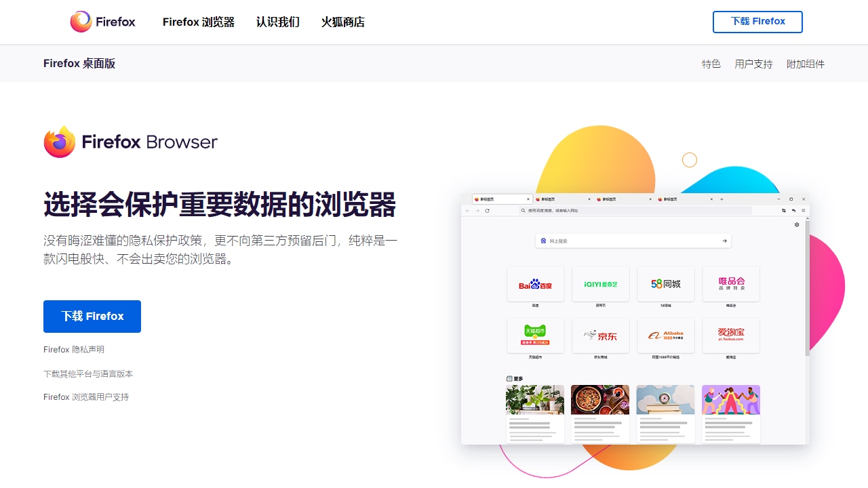This screenshot has height=488, width=868.
Task: Click the iQIYI 爱奇艺 tile in the illustration
Action: 601,284
